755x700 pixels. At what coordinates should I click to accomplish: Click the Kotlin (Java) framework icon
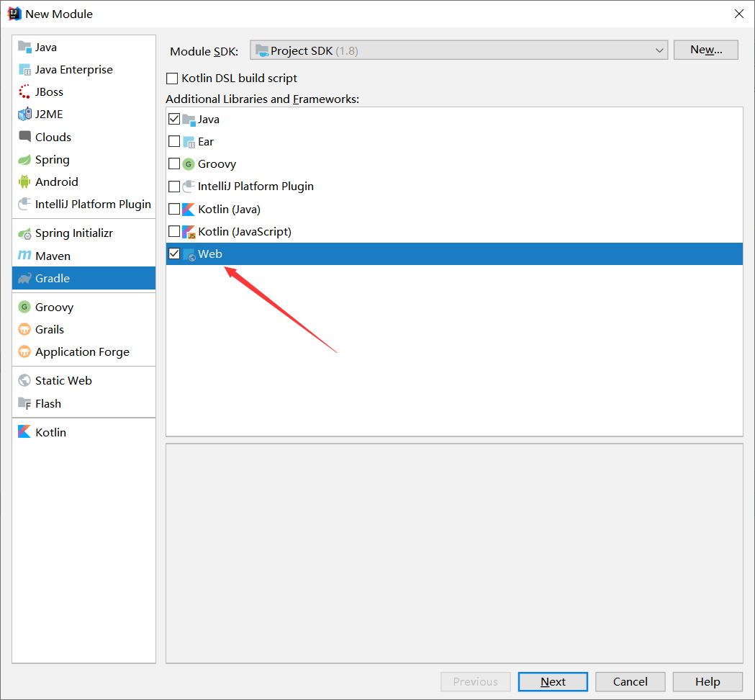(189, 209)
